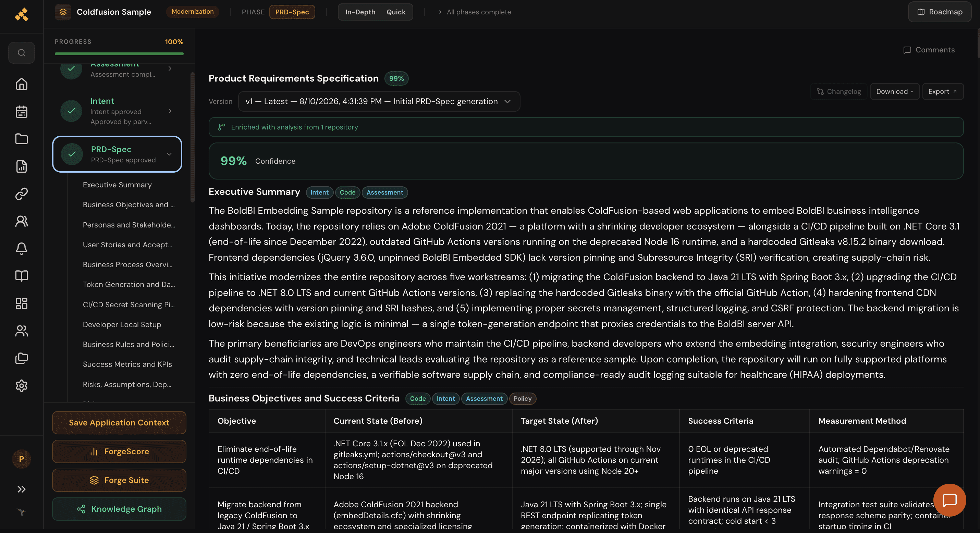Open the Knowledge Graph
980x533 pixels.
(119, 509)
